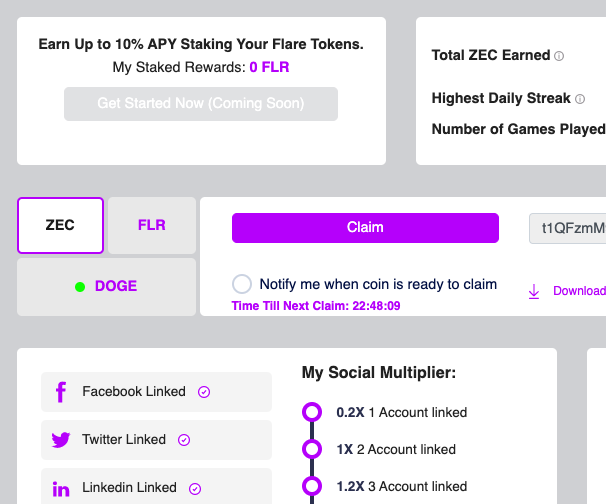Click the Linkedin Linked checkmark icon
The height and width of the screenshot is (504, 606).
[x=195, y=489]
